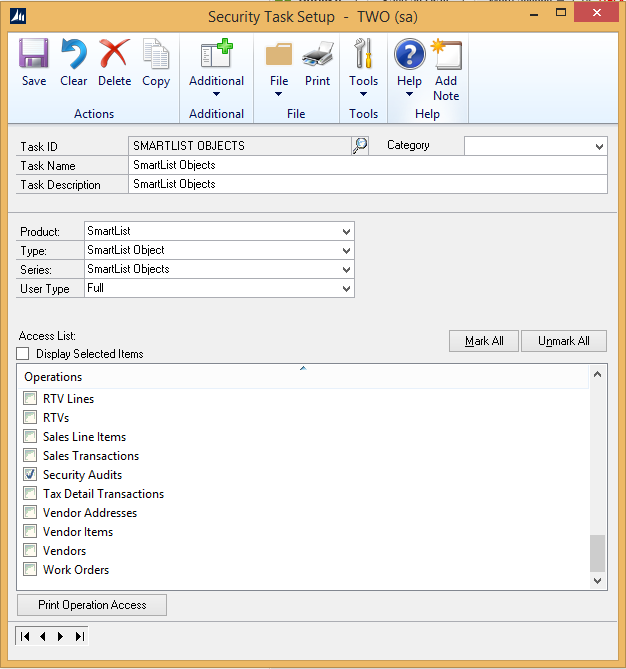Click the Print printer icon
Image resolution: width=626 pixels, height=669 pixels.
(x=317, y=53)
